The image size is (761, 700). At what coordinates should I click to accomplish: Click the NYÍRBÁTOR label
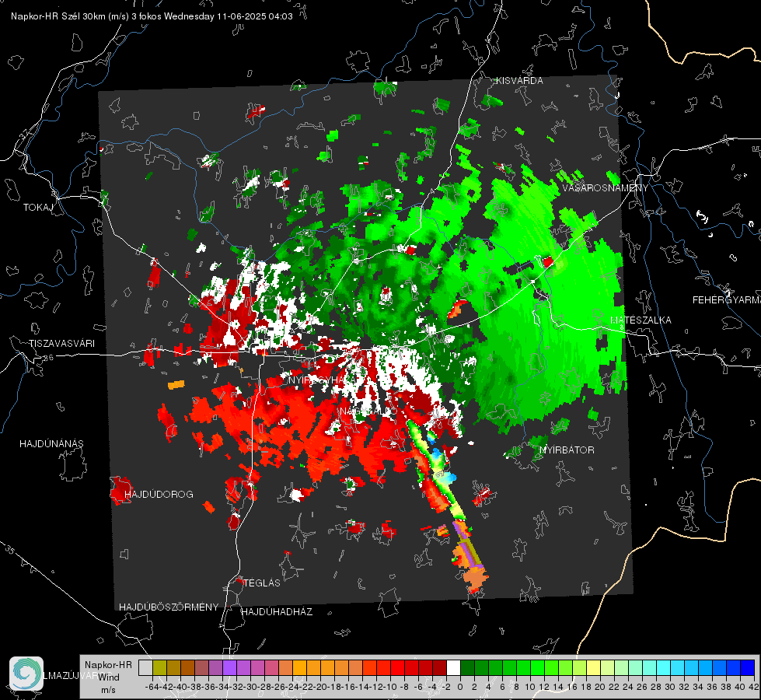tap(567, 450)
